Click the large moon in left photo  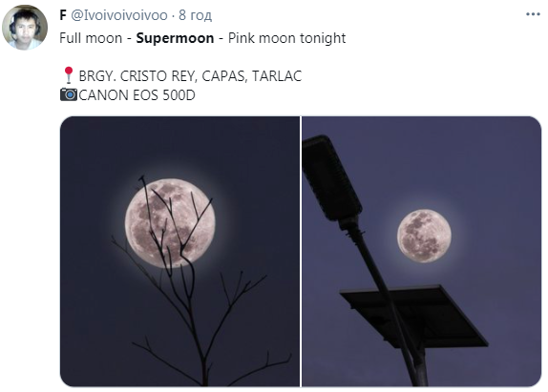pos(170,223)
